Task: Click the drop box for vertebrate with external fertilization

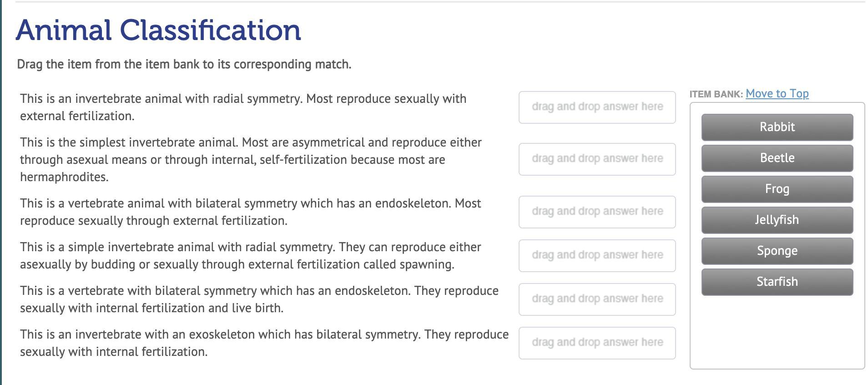Action: click(x=597, y=212)
